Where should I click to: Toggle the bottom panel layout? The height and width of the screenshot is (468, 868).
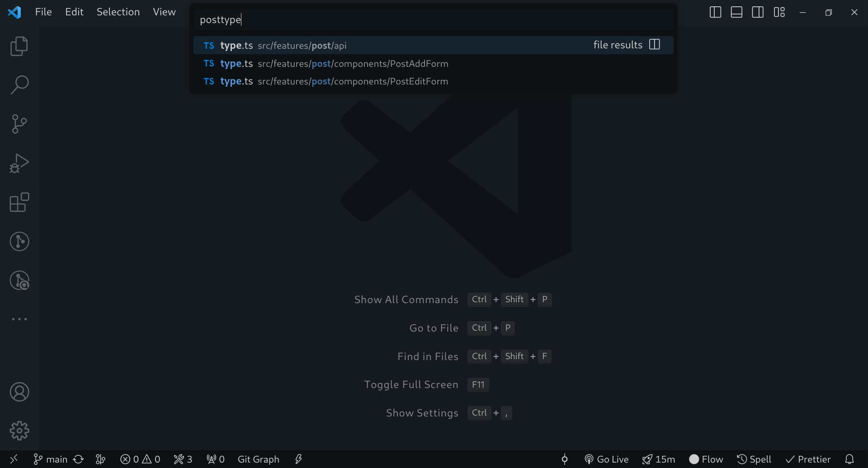736,12
